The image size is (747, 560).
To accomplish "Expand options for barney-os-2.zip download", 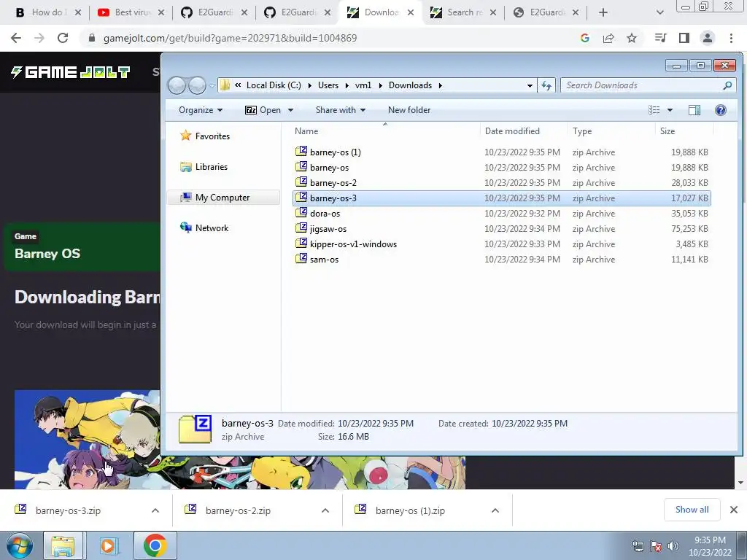I will click(x=325, y=510).
